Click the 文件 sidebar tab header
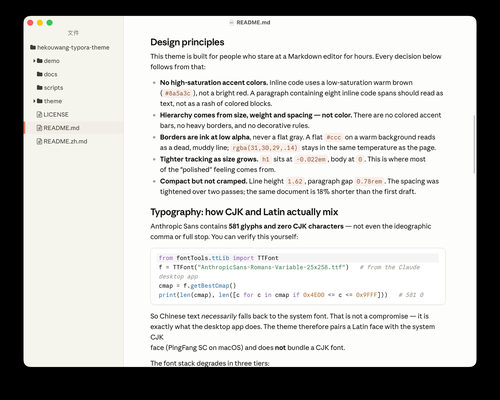This screenshot has width=500, height=400. click(73, 33)
